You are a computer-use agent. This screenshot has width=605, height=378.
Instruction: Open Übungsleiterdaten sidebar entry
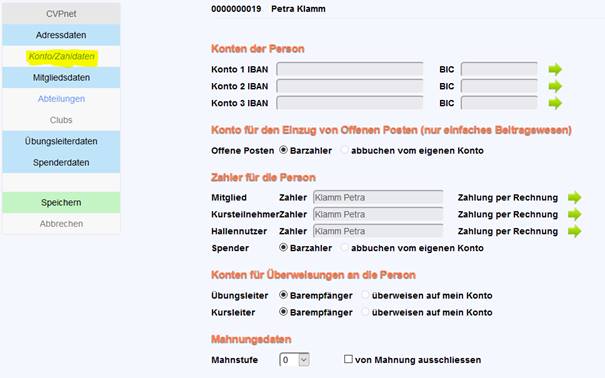click(x=61, y=141)
